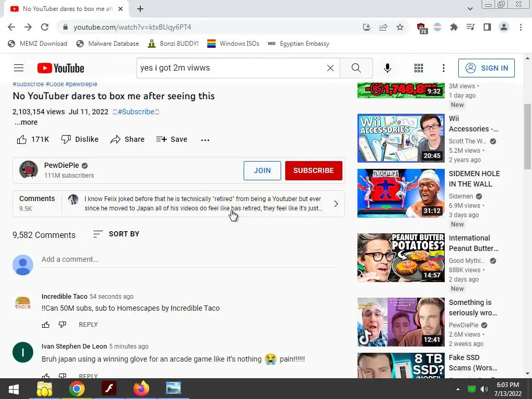This screenshot has height=399, width=532.
Task: Expand the Comments teaser chevron
Action: [x=336, y=204]
